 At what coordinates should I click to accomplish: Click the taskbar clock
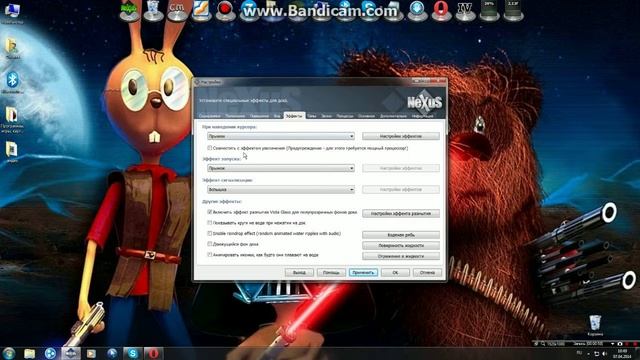pos(623,353)
